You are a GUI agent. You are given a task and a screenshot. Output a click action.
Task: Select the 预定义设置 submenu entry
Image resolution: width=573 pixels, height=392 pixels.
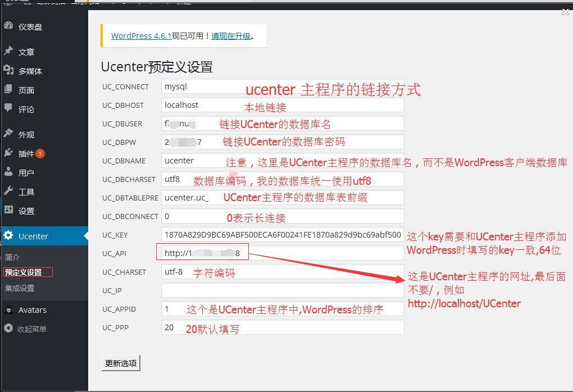click(24, 272)
